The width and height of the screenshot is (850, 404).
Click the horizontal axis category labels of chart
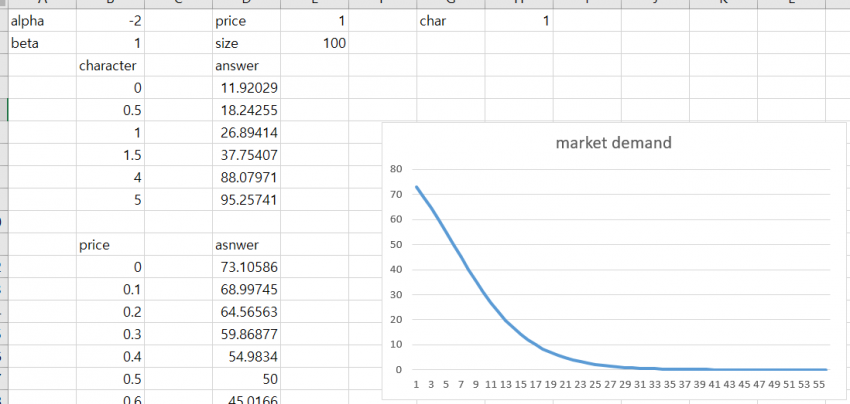(618, 384)
